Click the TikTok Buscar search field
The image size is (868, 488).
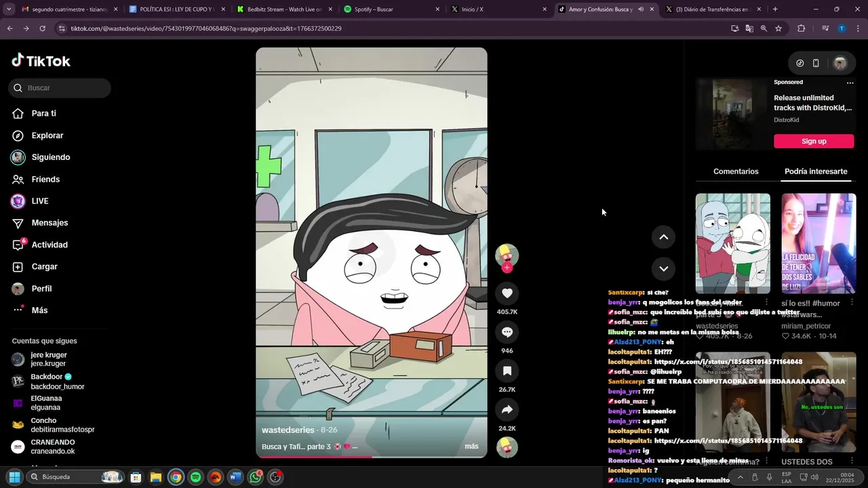60,87
